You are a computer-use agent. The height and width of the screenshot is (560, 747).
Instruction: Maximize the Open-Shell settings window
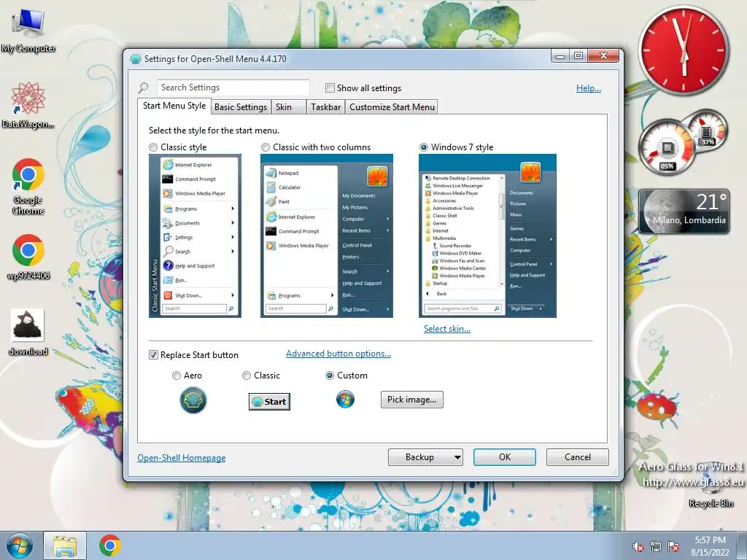coord(578,55)
